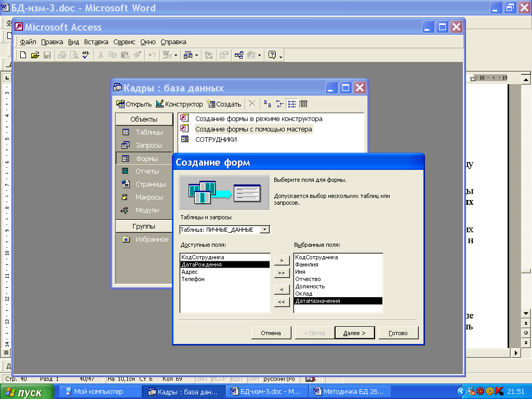Screen dimensions: 532x399
Task: Click the Code icon in Access toolbar
Action: click(x=209, y=55)
